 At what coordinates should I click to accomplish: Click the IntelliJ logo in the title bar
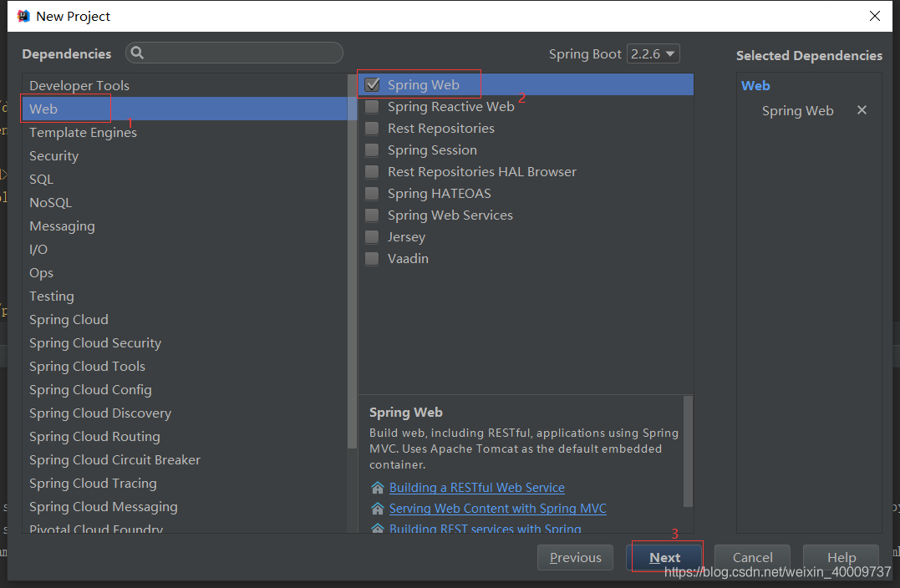(x=23, y=16)
